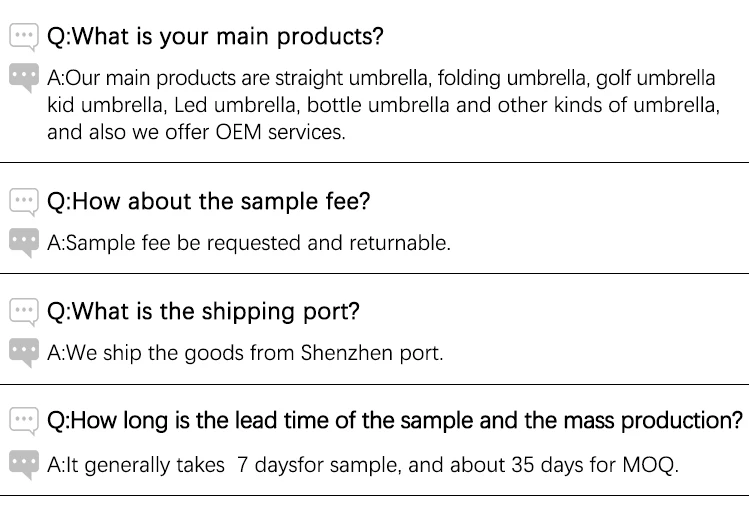Click the outline chat icon beside main products question
Viewport: 750px width, 520px height.
click(x=24, y=37)
